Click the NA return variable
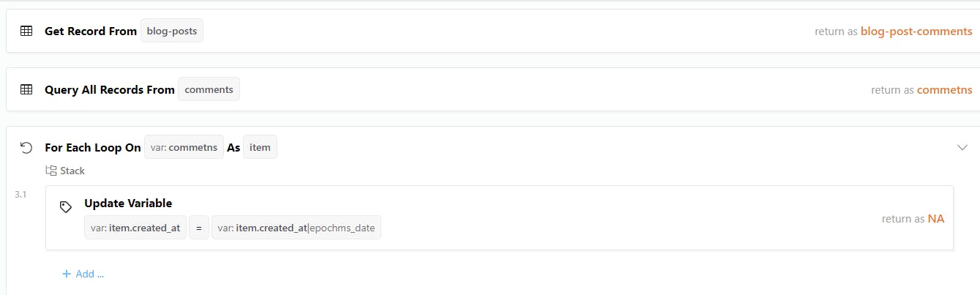The height and width of the screenshot is (295, 980). click(936, 218)
